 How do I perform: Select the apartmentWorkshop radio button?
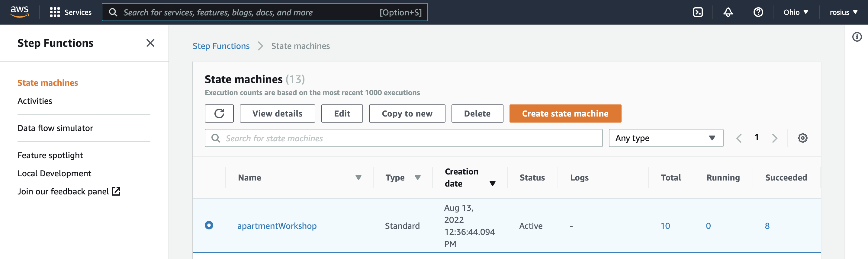[209, 225]
